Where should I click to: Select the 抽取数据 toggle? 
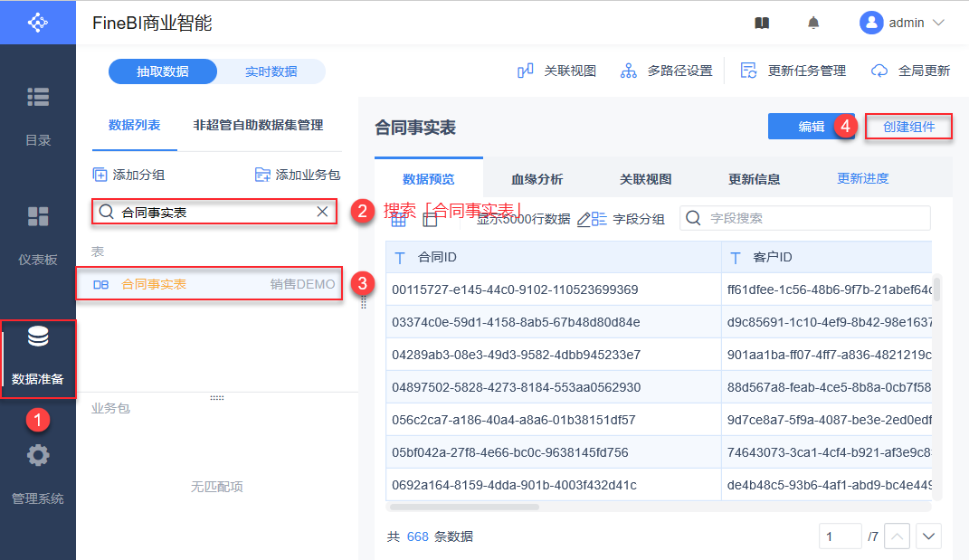point(163,71)
